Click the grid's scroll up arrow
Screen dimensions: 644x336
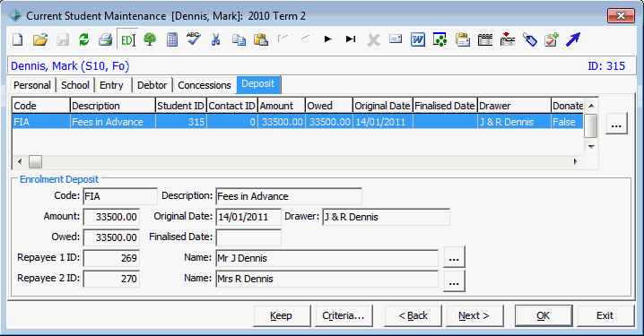pos(591,106)
